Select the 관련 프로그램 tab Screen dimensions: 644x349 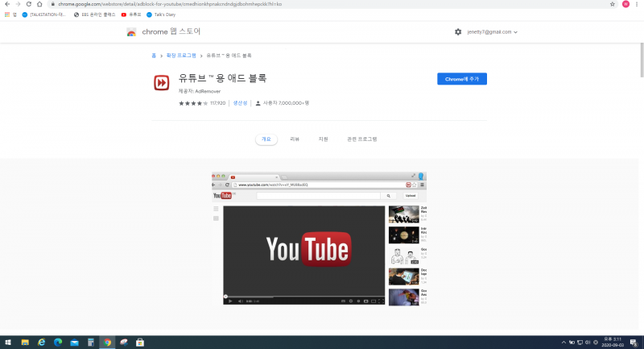(361, 139)
